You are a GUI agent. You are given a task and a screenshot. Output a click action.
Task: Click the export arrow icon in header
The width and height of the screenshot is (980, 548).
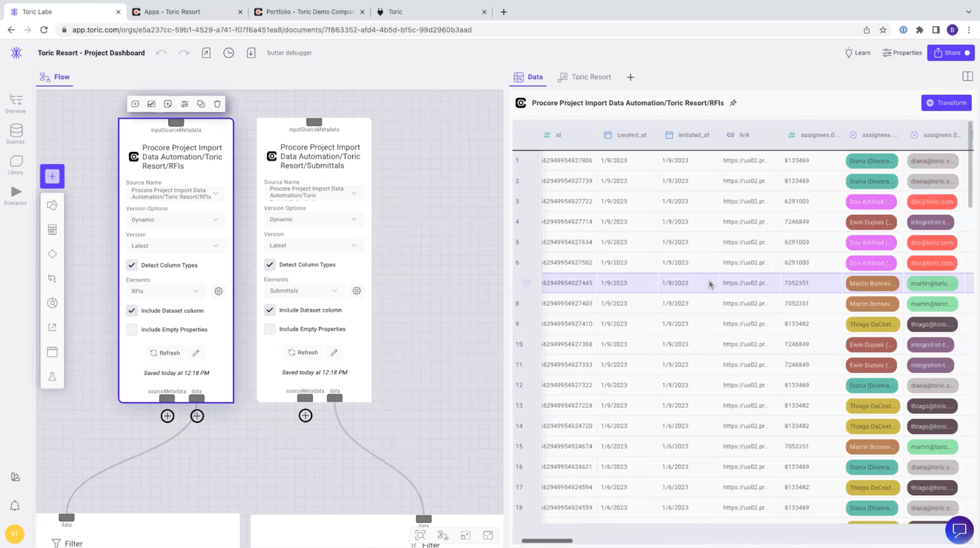(x=206, y=53)
